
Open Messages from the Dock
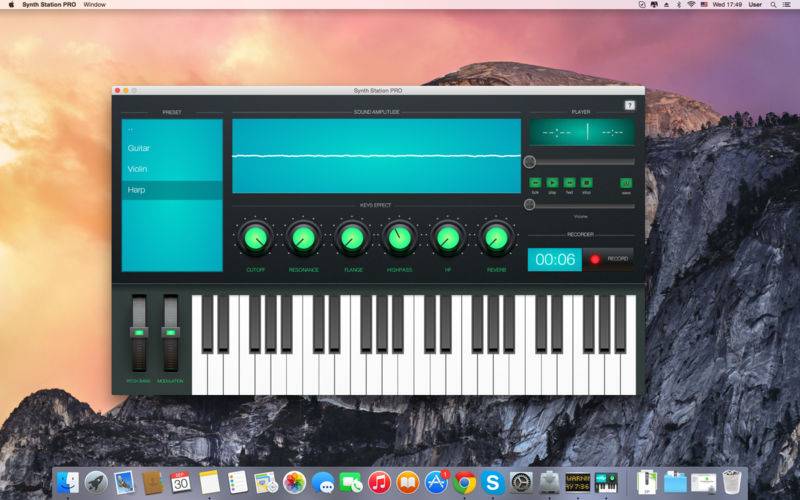(x=322, y=482)
